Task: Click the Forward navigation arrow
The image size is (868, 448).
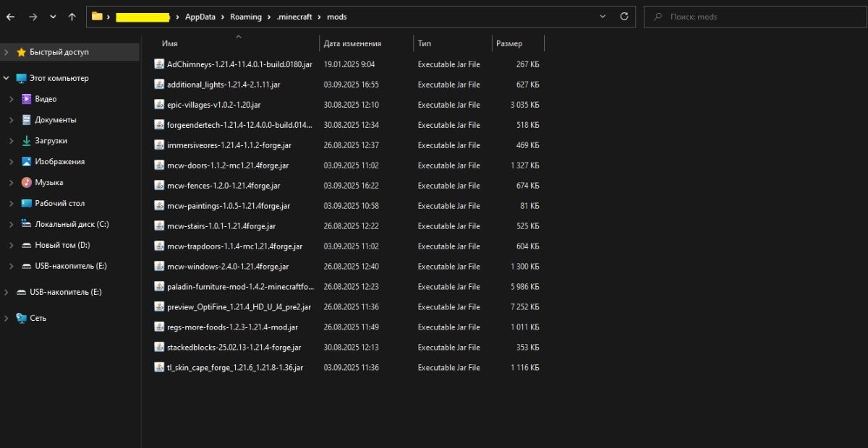Action: pyautogui.click(x=33, y=16)
